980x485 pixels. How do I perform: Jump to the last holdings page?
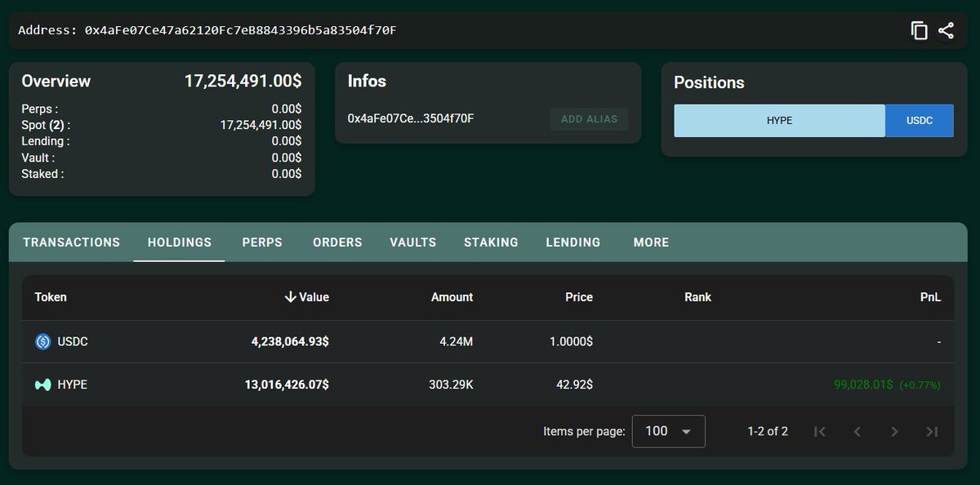tap(932, 431)
